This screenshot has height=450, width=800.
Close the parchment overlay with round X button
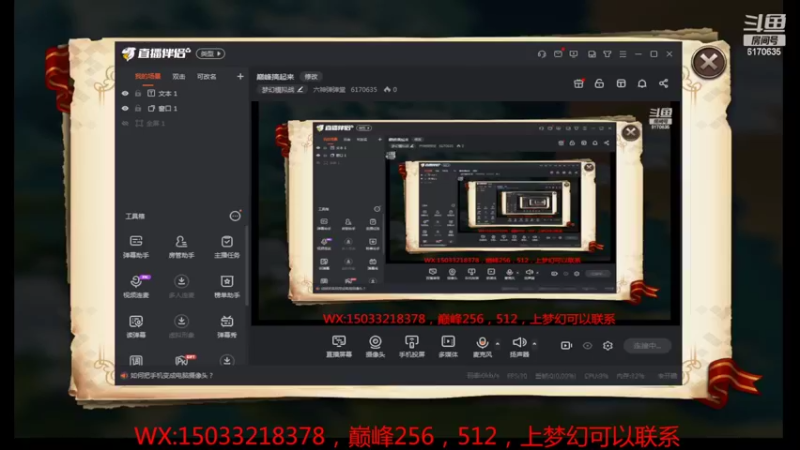click(x=709, y=62)
